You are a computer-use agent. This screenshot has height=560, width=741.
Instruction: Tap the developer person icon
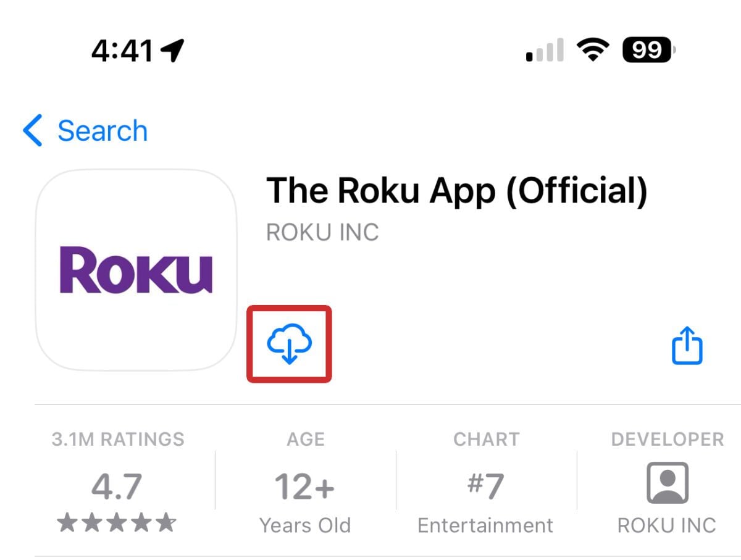click(x=667, y=483)
